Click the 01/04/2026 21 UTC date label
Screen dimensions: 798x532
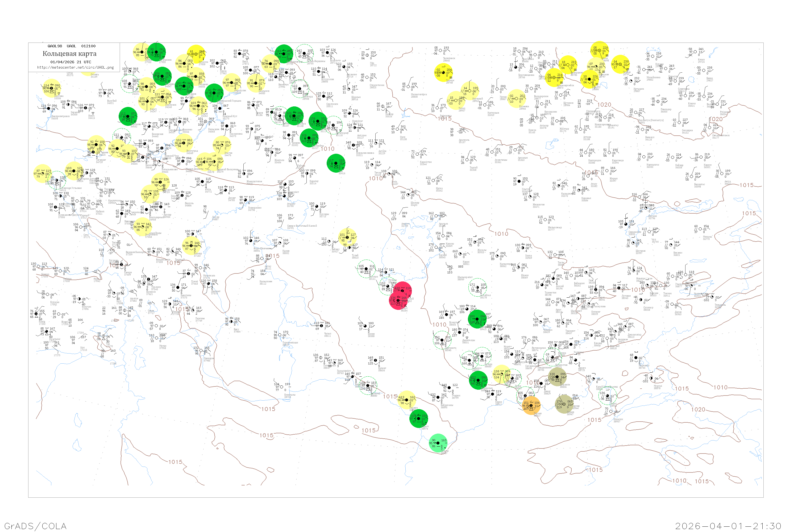(70, 62)
